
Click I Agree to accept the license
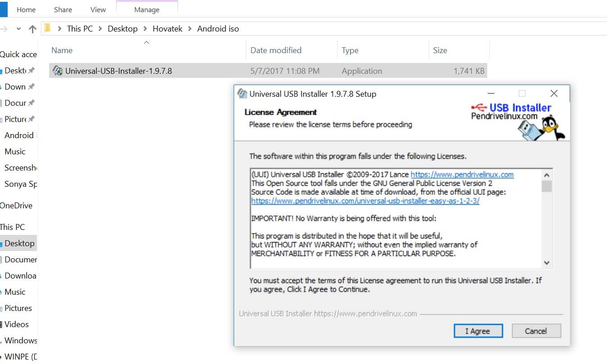tap(478, 331)
